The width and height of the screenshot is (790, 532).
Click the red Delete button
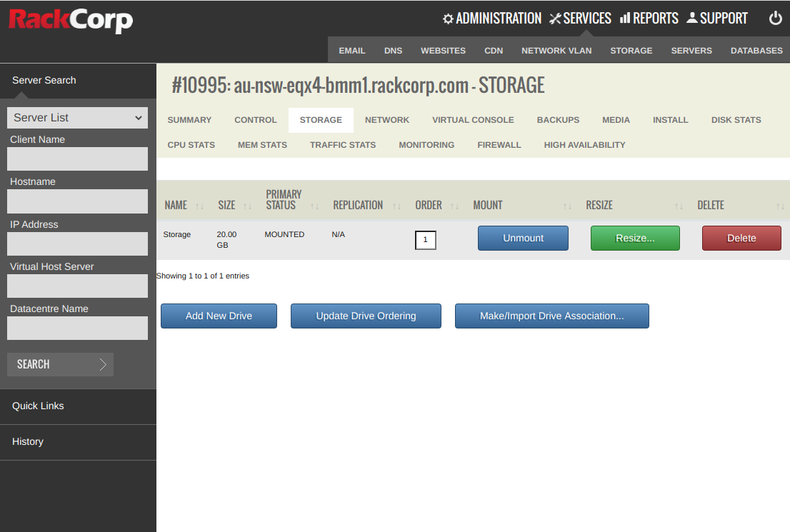point(741,239)
